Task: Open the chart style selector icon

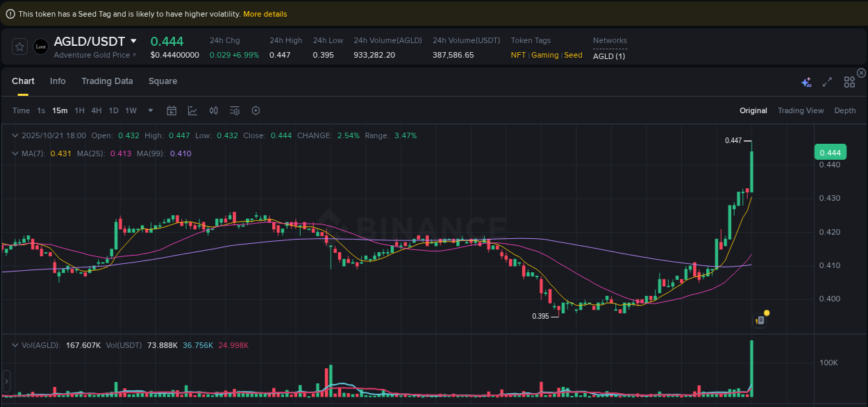Action: (x=192, y=110)
